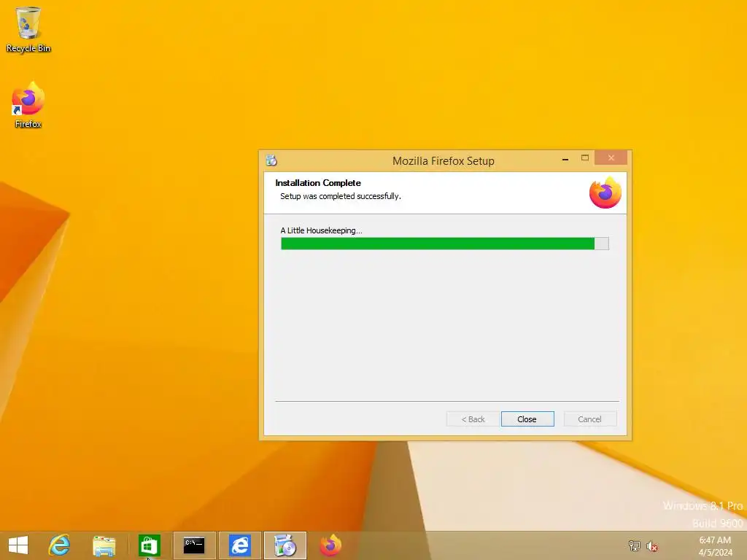Switch to the Command Prompt taskbar window

[194, 545]
